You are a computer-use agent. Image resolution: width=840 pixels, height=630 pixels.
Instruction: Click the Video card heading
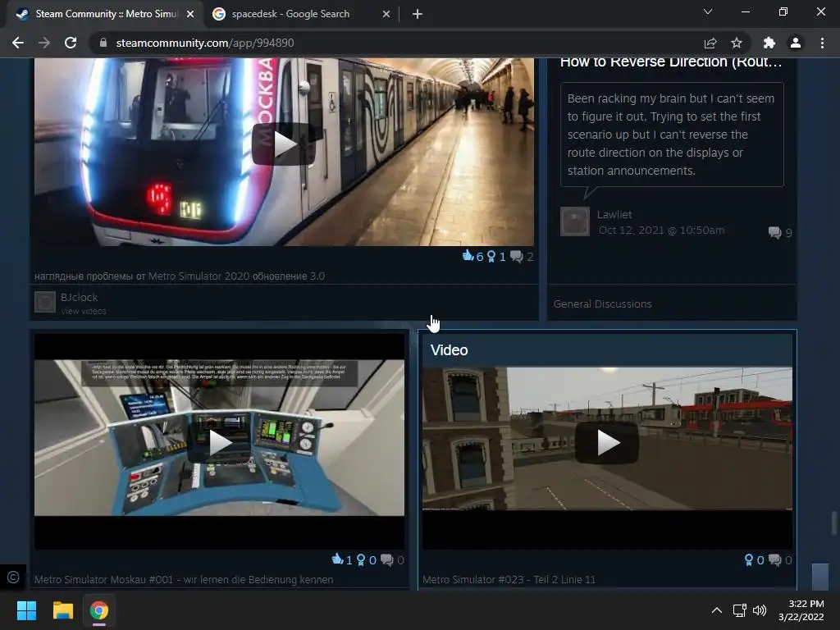pos(449,350)
